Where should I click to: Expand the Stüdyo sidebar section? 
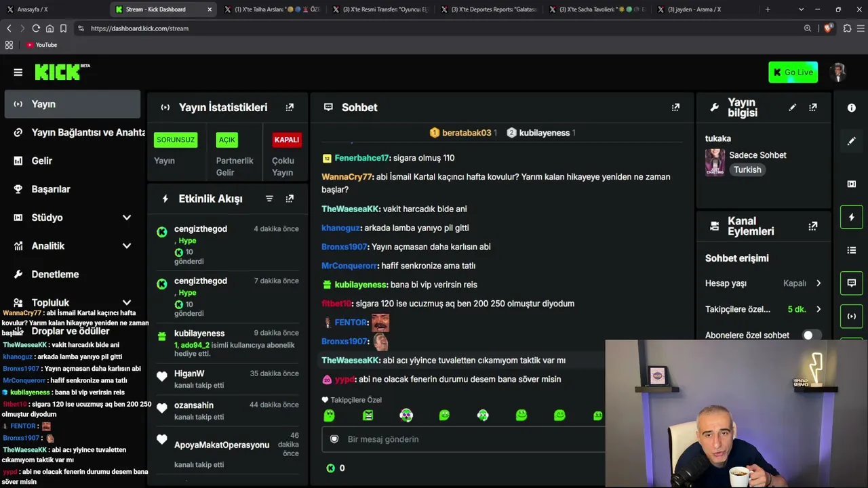tap(127, 218)
